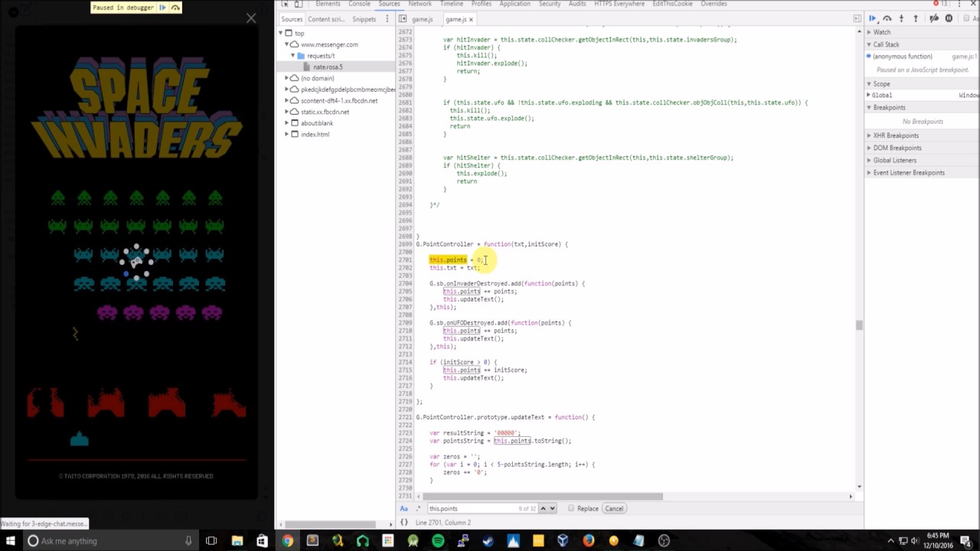The width and height of the screenshot is (980, 551).
Task: Expand the Watch section
Action: point(922,32)
